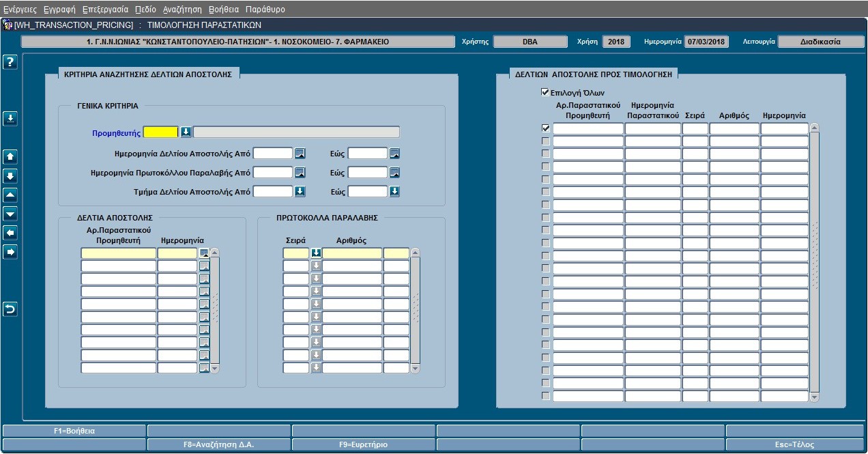
Task: Focus the Ημερομηνία Πρωτοκόλλου Παραλαβής Έως field
Action: coord(368,173)
